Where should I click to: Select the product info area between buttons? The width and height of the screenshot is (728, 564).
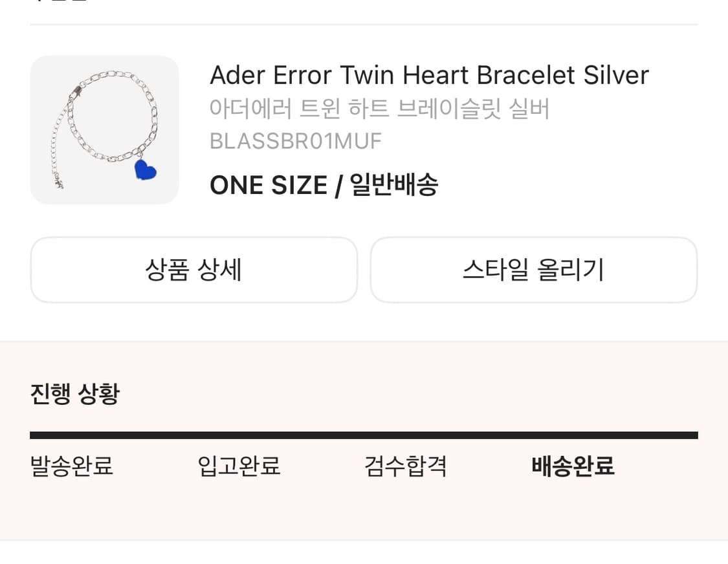(x=364, y=220)
